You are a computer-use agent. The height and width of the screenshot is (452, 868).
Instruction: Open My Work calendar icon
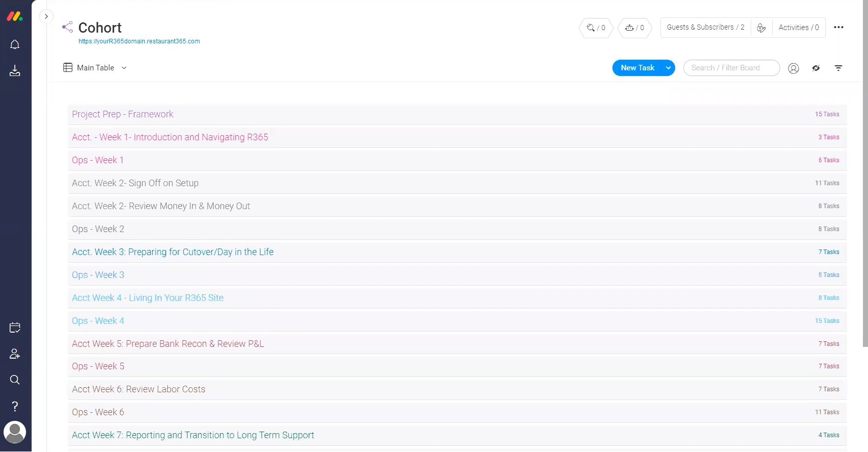(15, 328)
